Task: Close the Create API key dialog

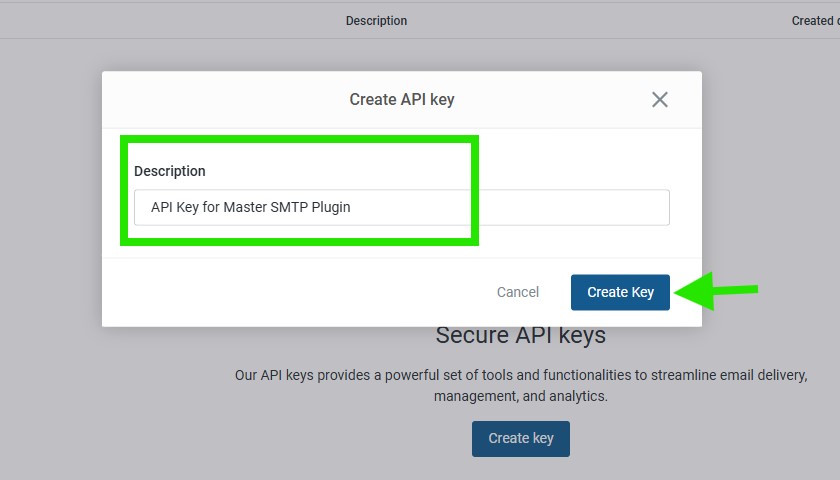Action: (x=659, y=99)
